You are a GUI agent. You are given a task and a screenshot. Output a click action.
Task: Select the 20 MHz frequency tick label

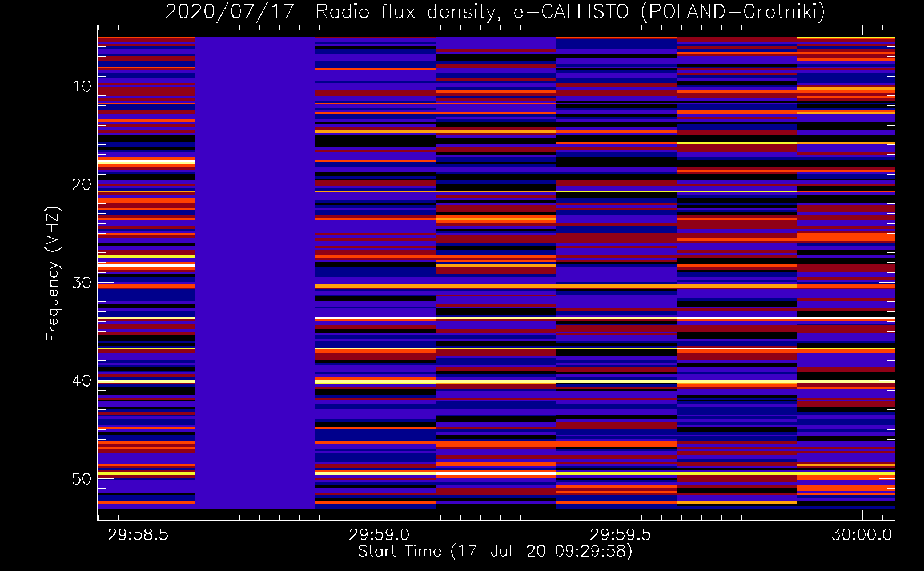pyautogui.click(x=82, y=184)
